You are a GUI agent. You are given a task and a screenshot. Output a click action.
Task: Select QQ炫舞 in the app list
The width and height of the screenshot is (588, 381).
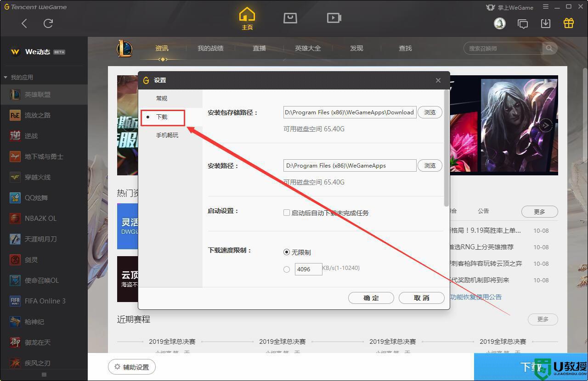(x=44, y=198)
